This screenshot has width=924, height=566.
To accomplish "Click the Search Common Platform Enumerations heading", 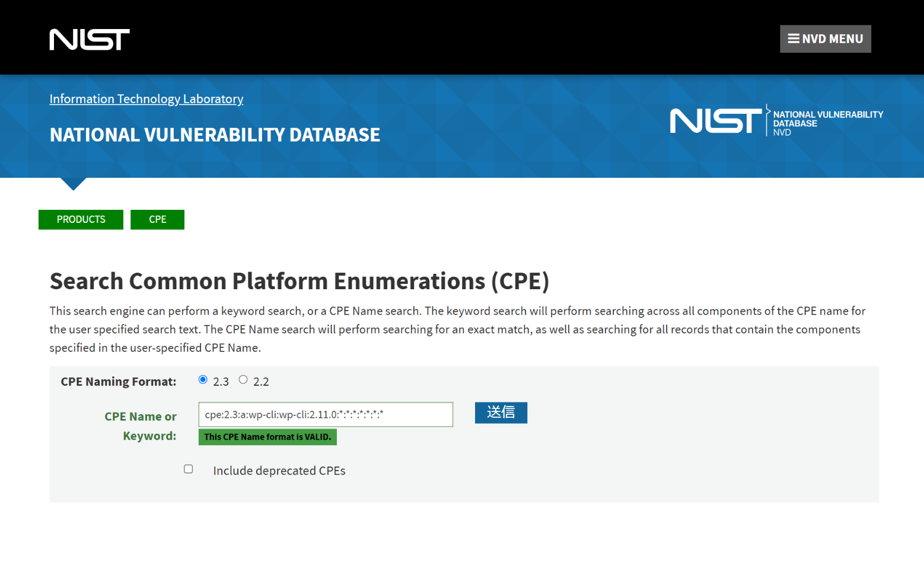I will point(299,281).
